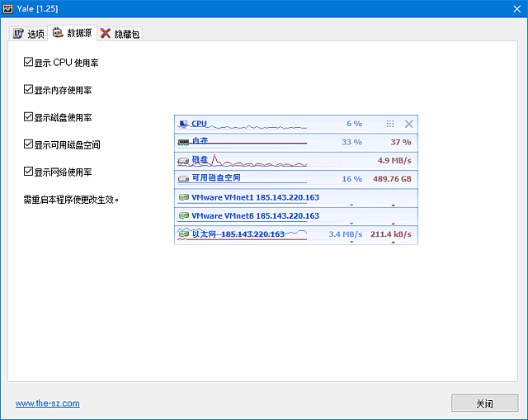The height and width of the screenshot is (420, 528).
Task: Uncheck 显示可用磁盘空间 option
Action: 29,144
